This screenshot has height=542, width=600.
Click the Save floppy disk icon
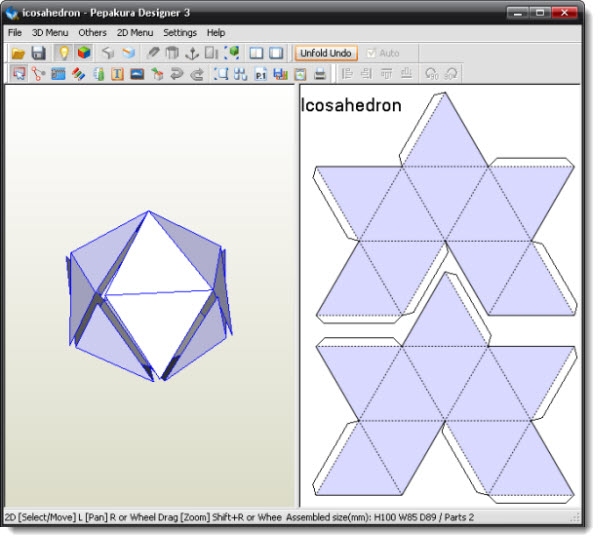pos(38,53)
